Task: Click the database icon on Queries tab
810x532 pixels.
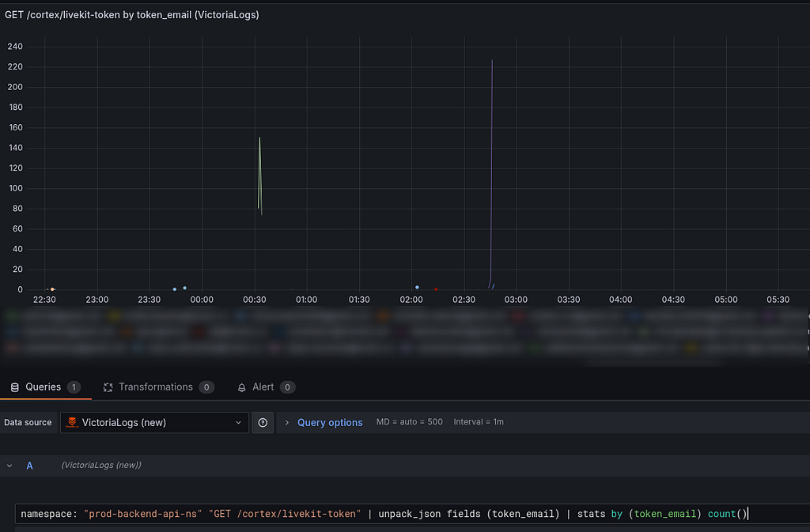Action: tap(15, 387)
